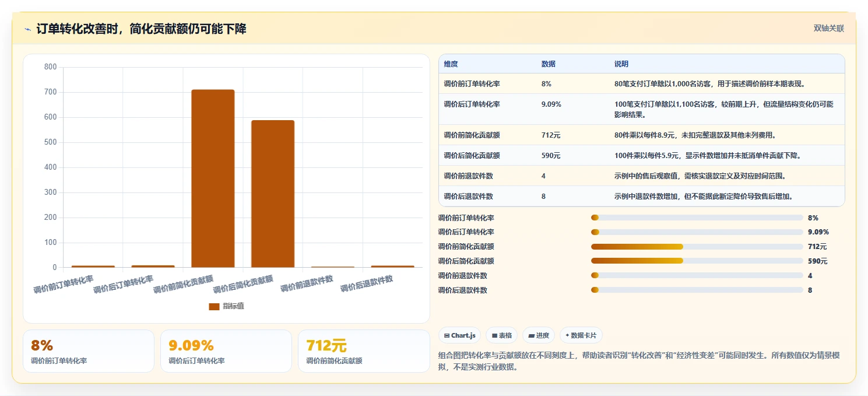Click the 9.09% data card
Viewport: 868px width, 396px height.
pyautogui.click(x=226, y=351)
